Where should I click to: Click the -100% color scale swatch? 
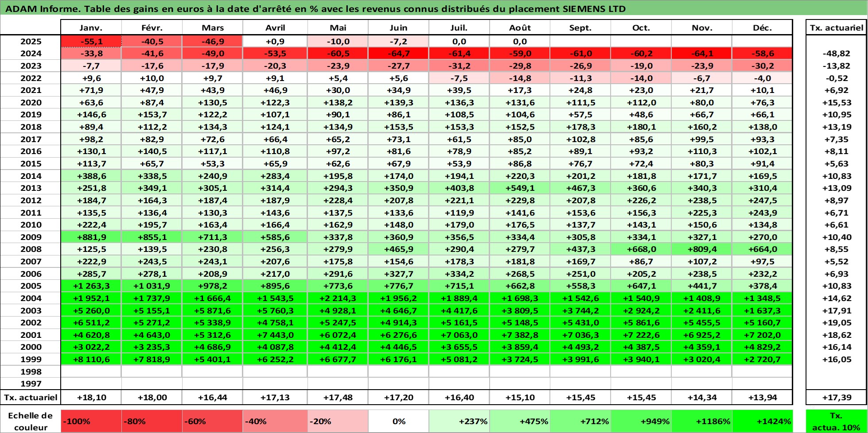coord(91,421)
